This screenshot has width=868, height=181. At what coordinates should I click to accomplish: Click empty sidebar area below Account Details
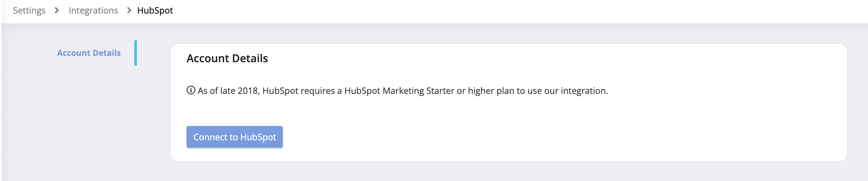tap(86, 121)
